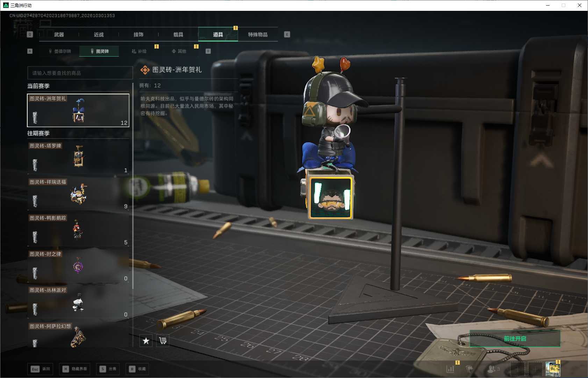Click the A previous sub-tab key icon

pos(30,51)
